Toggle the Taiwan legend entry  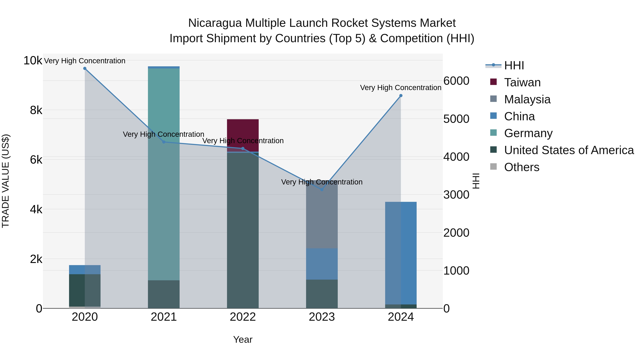(515, 82)
